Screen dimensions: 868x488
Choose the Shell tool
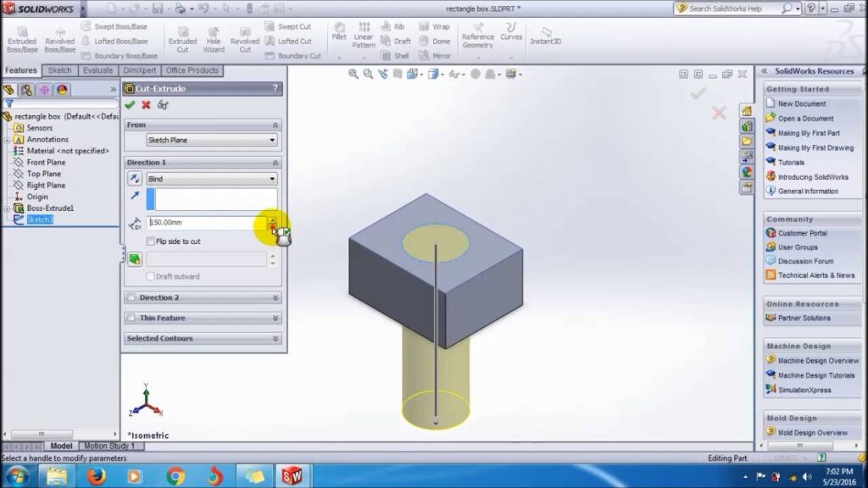click(x=395, y=56)
